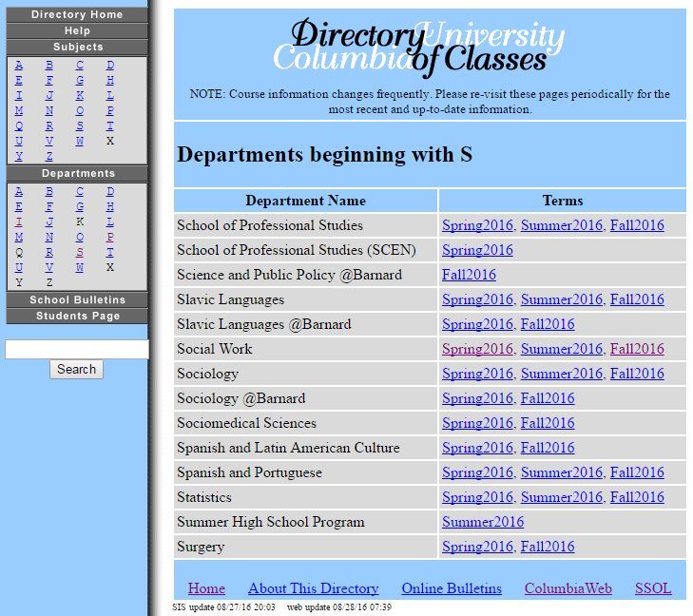Open Fall2016 for Social Work
693x616 pixels.
tap(637, 349)
